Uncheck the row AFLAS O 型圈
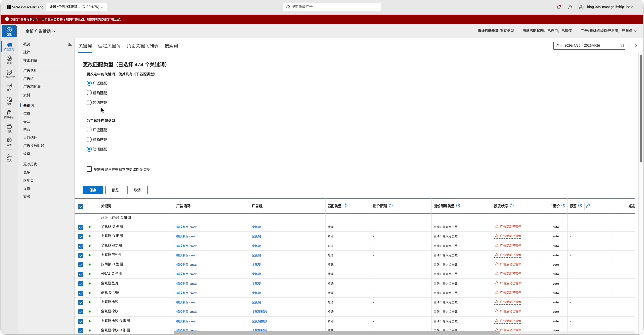Screen dimensions: 644x335 point(81,274)
